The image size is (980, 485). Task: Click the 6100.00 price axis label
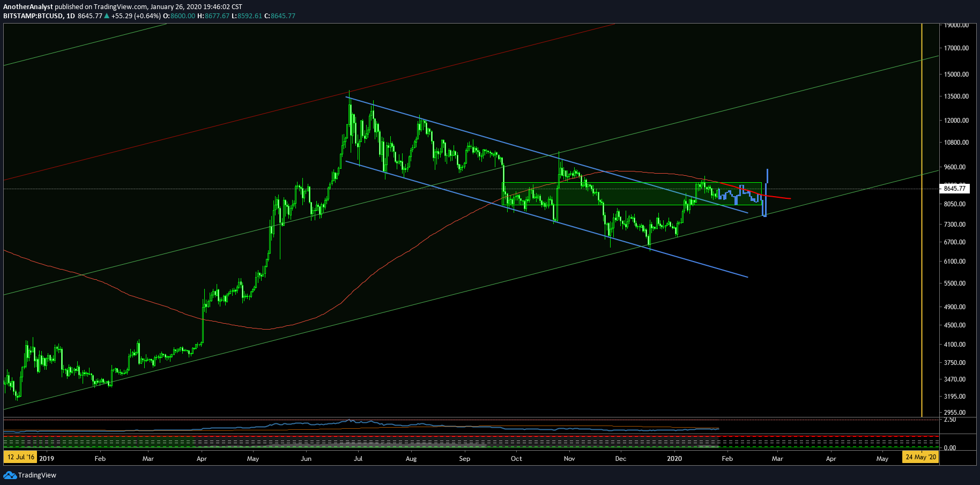955,262
